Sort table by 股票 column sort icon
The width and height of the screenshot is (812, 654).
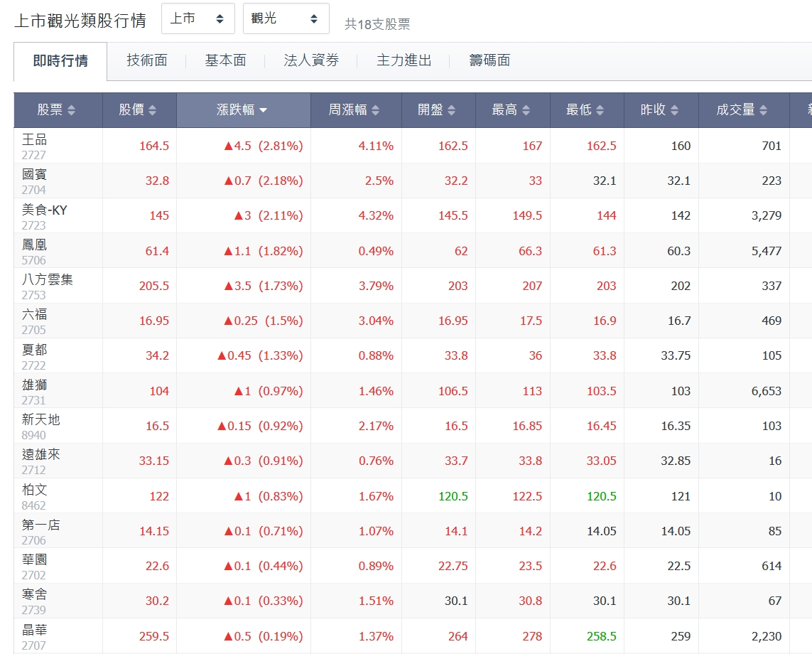coord(72,110)
